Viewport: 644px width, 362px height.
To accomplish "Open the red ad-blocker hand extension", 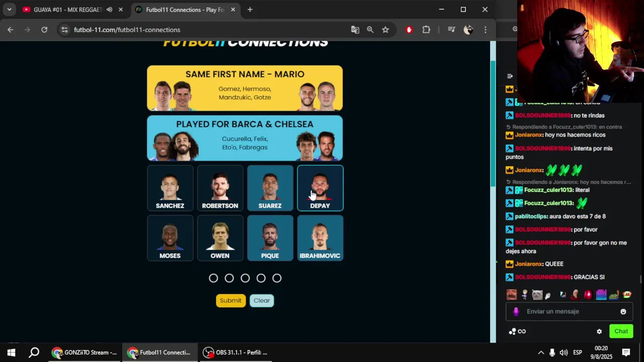I will (409, 30).
